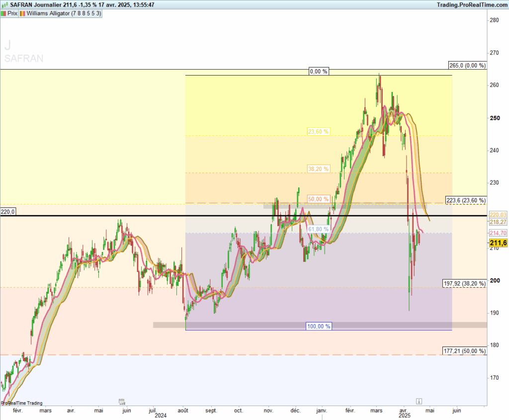Screen dimensions: 509x420
Task: Select the 23,60 % Fibonacci retracement label
Action: coord(318,132)
